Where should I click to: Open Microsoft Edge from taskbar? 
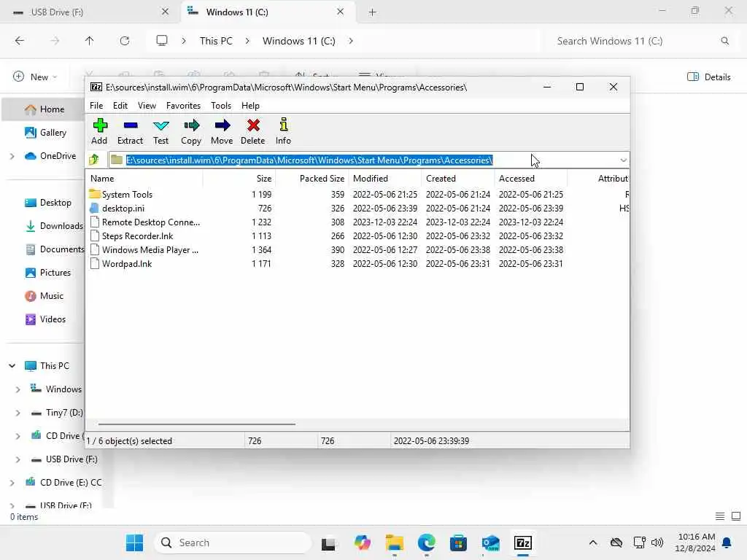[x=426, y=542]
